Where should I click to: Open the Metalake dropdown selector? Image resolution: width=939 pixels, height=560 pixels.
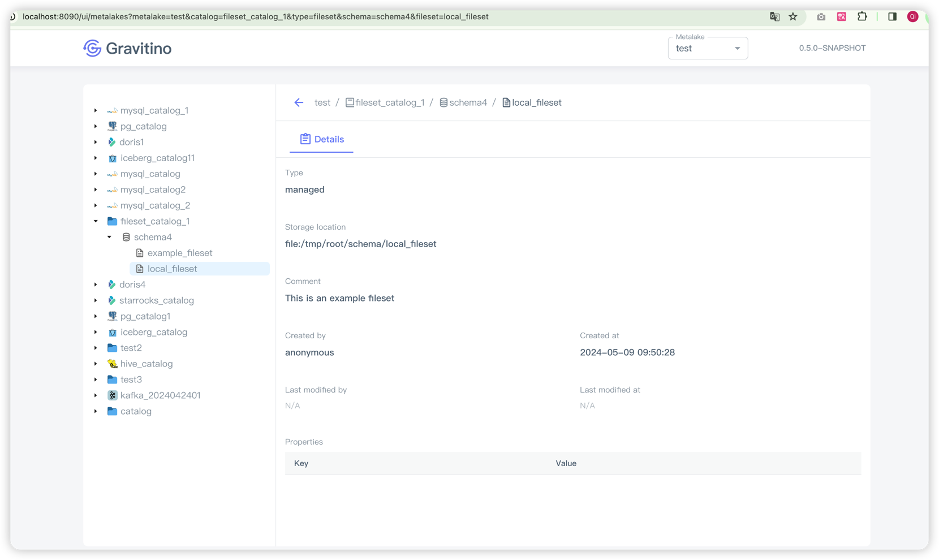708,49
